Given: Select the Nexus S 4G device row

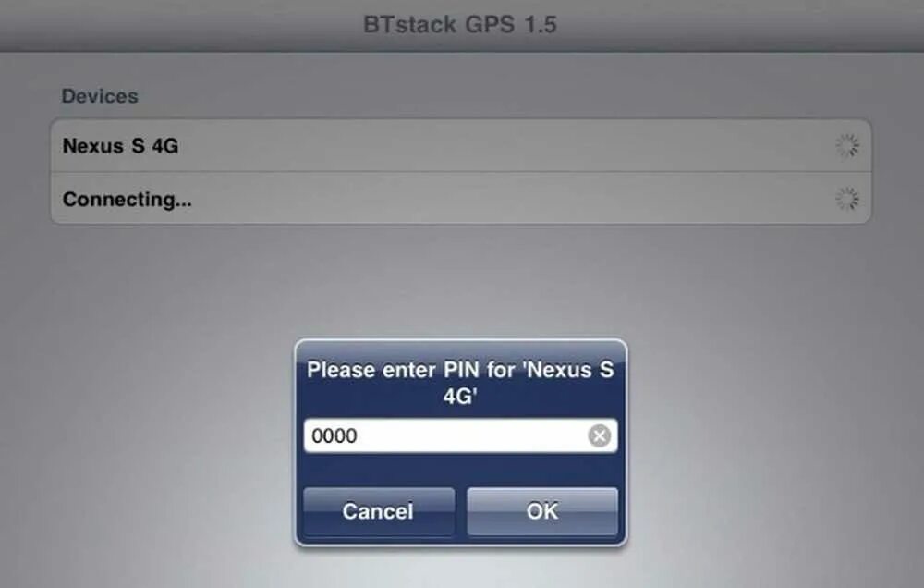Looking at the screenshot, I should coord(461,146).
